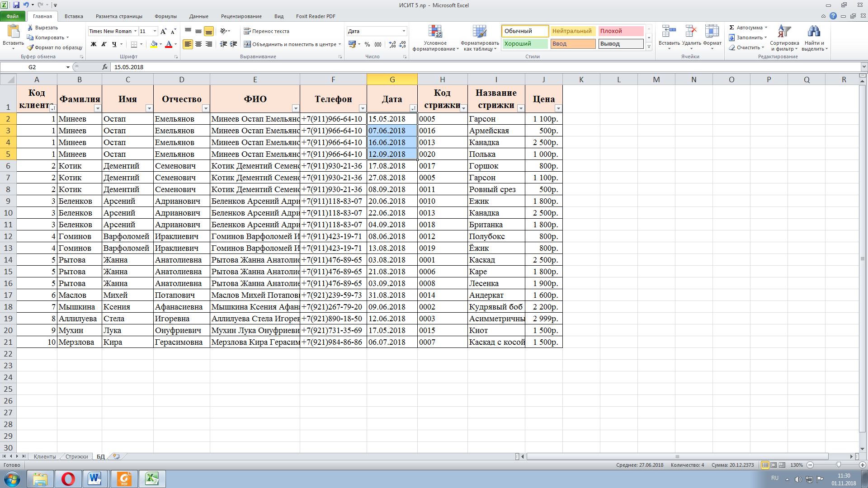Toggle bold formatting button

(94, 44)
